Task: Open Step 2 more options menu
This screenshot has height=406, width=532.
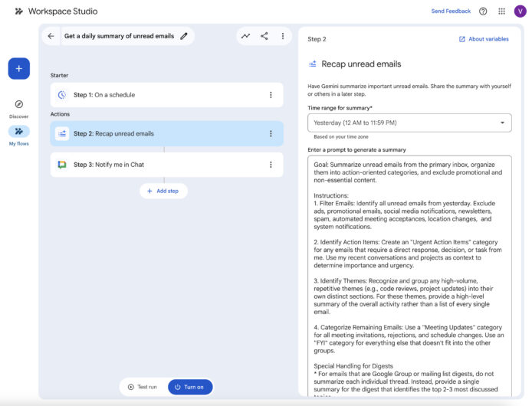Action: pyautogui.click(x=271, y=133)
